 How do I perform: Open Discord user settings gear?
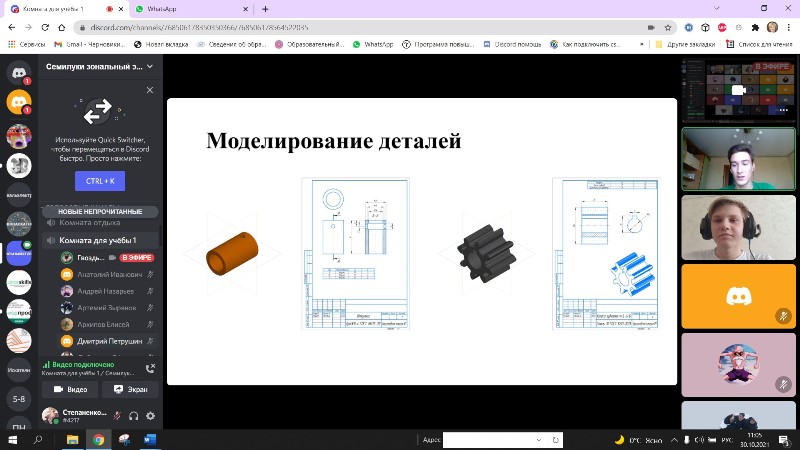(150, 415)
